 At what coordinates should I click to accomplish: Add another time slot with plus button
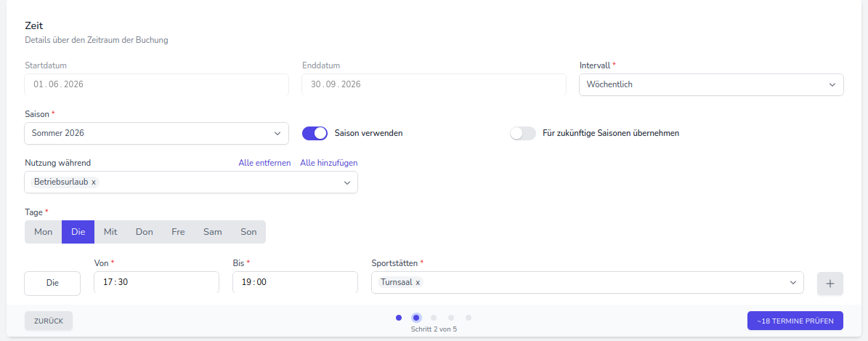(x=830, y=284)
